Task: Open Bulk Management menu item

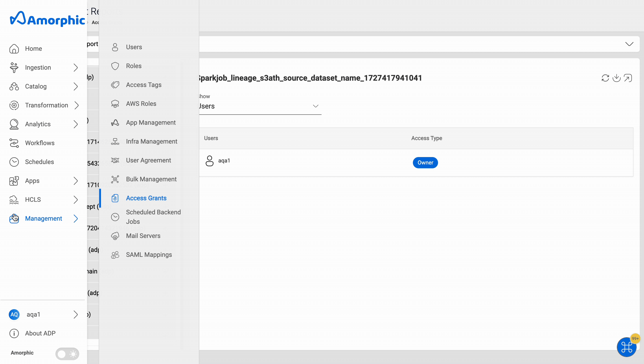Action: tap(151, 179)
